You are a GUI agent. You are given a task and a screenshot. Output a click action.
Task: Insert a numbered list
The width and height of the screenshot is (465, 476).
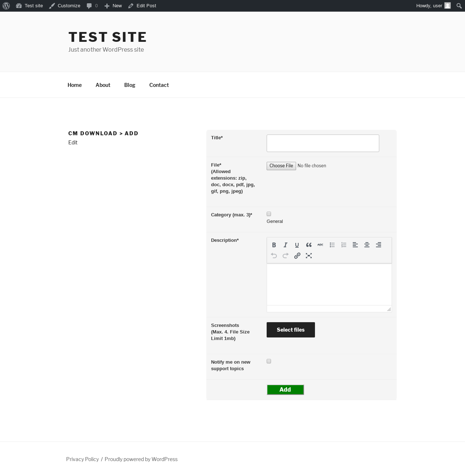click(344, 245)
